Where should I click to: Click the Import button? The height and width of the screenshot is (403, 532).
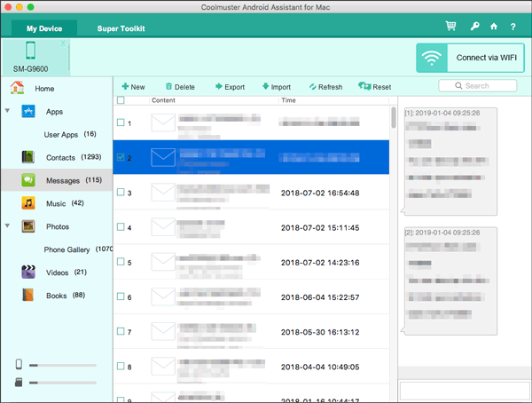click(x=277, y=87)
